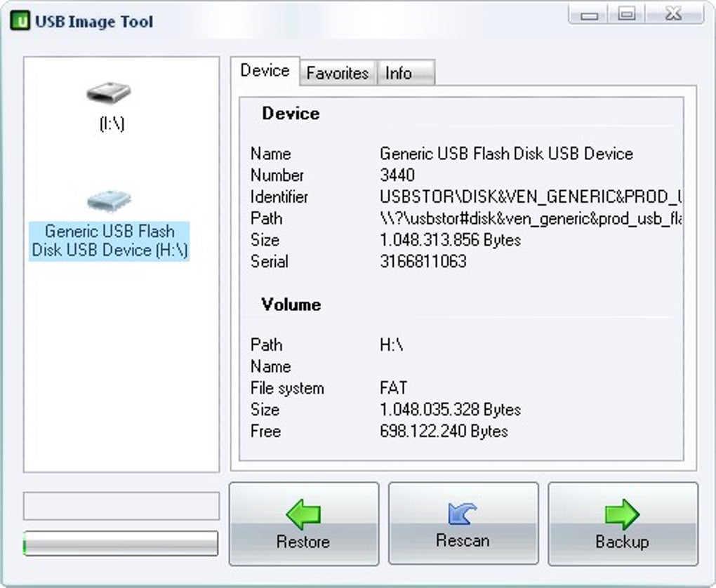Switch to the Device tab
Viewport: 716px width, 588px height.
coord(265,71)
